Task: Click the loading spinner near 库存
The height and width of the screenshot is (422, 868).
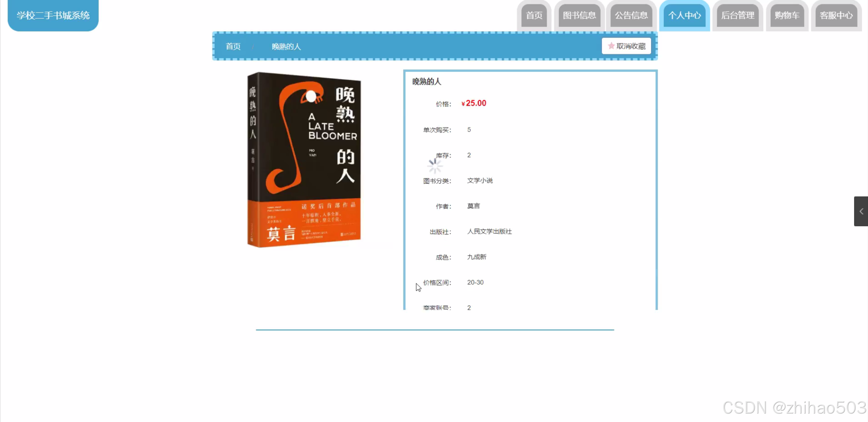Action: point(434,166)
